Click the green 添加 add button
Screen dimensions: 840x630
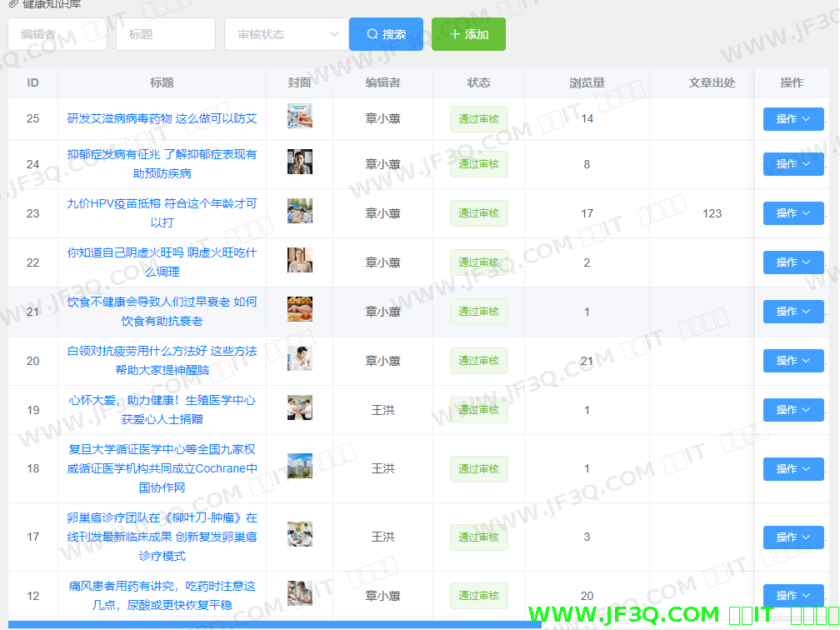[x=468, y=34]
